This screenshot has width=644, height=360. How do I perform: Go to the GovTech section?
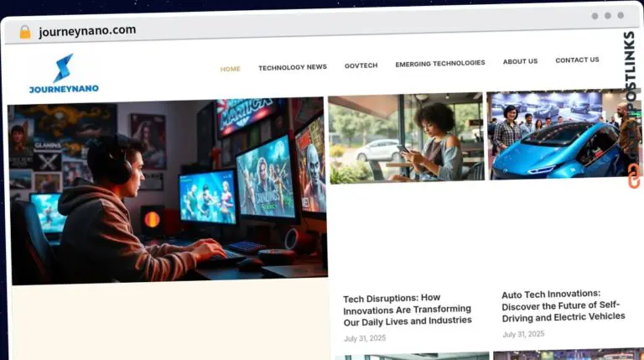(x=361, y=65)
